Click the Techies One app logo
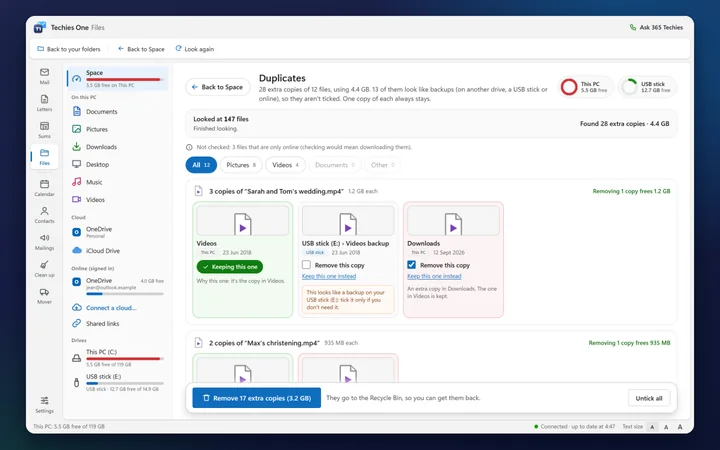 tap(40, 28)
